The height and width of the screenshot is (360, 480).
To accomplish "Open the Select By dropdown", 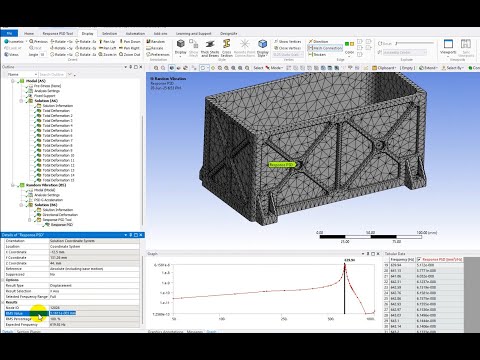I will pyautogui.click(x=453, y=68).
